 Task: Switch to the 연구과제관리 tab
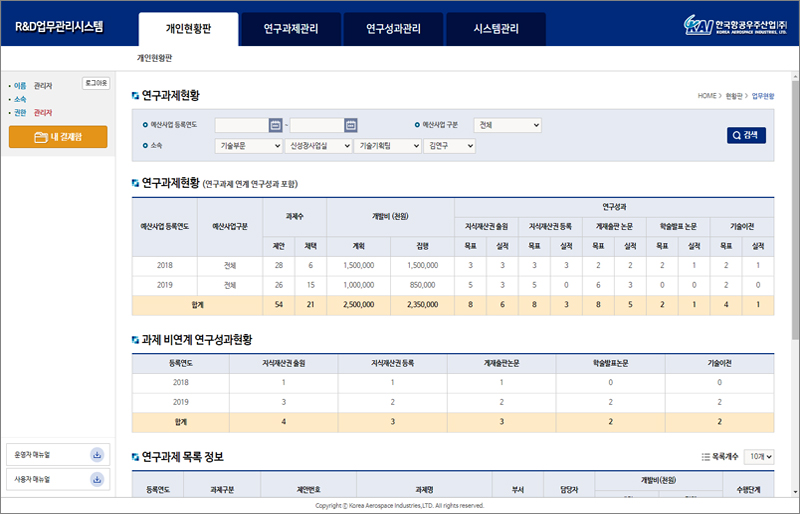click(x=291, y=29)
